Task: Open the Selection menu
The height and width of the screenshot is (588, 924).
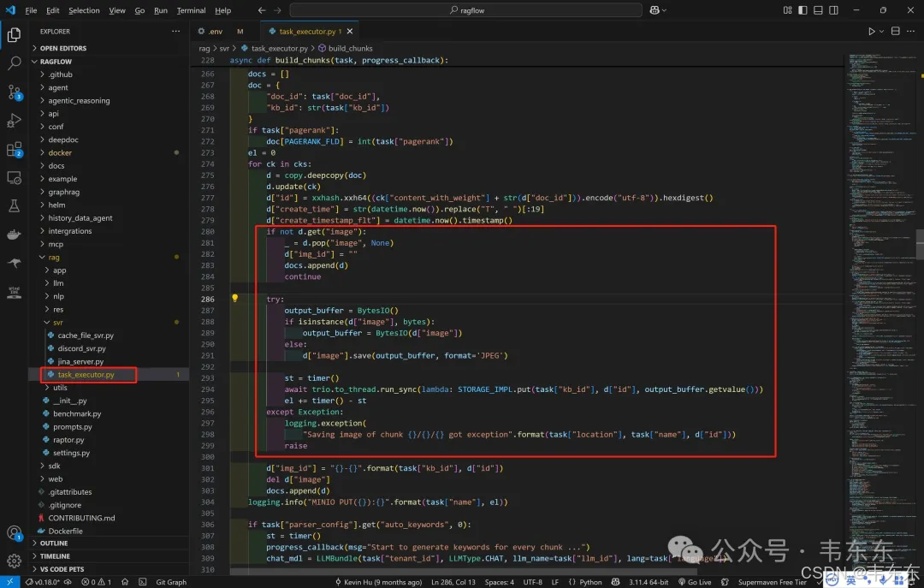Action: (84, 10)
